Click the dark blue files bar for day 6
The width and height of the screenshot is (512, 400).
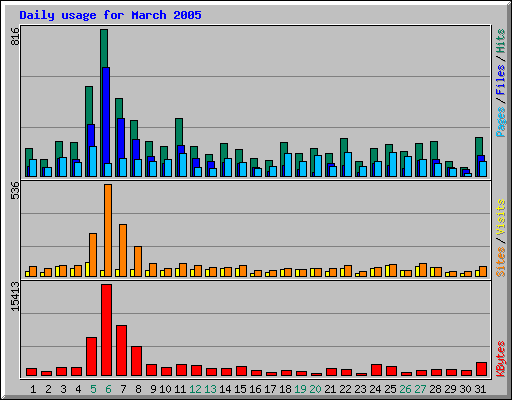[106, 115]
